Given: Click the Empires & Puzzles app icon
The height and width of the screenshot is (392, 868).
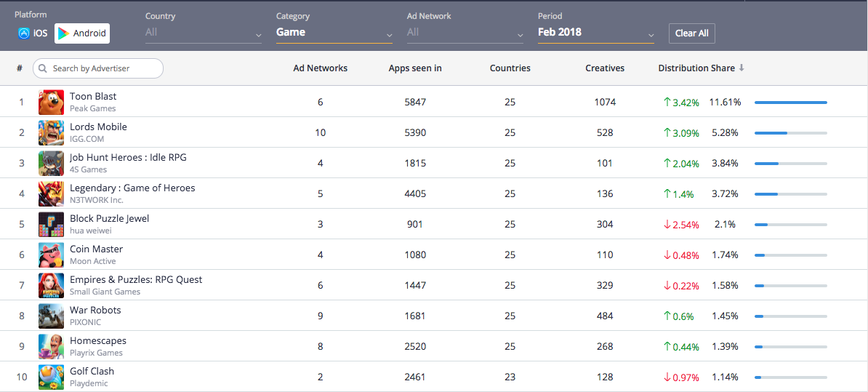Looking at the screenshot, I should 51,285.
